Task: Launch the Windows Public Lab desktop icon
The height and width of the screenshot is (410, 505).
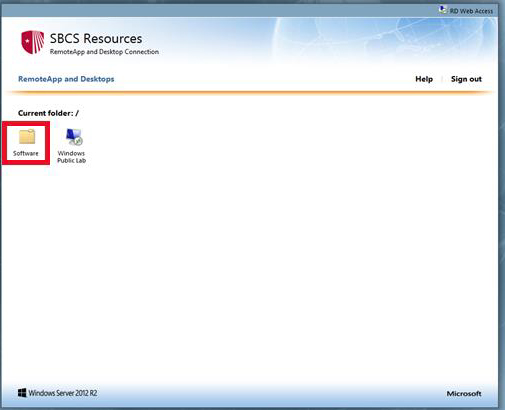Action: (x=74, y=136)
